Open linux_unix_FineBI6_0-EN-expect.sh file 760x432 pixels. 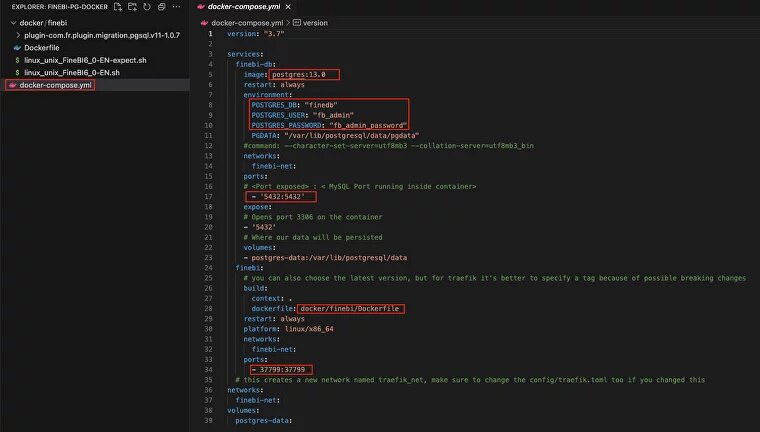click(95, 60)
